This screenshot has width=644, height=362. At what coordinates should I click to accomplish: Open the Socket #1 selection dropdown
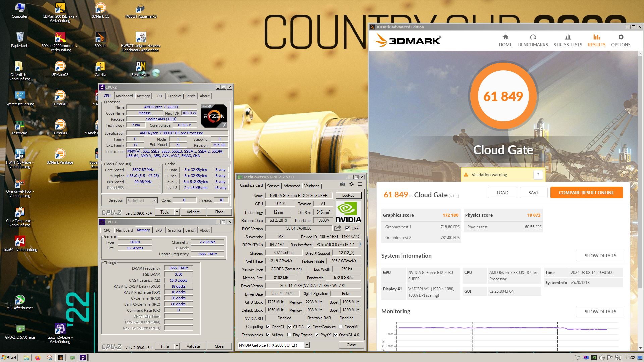coord(155,200)
